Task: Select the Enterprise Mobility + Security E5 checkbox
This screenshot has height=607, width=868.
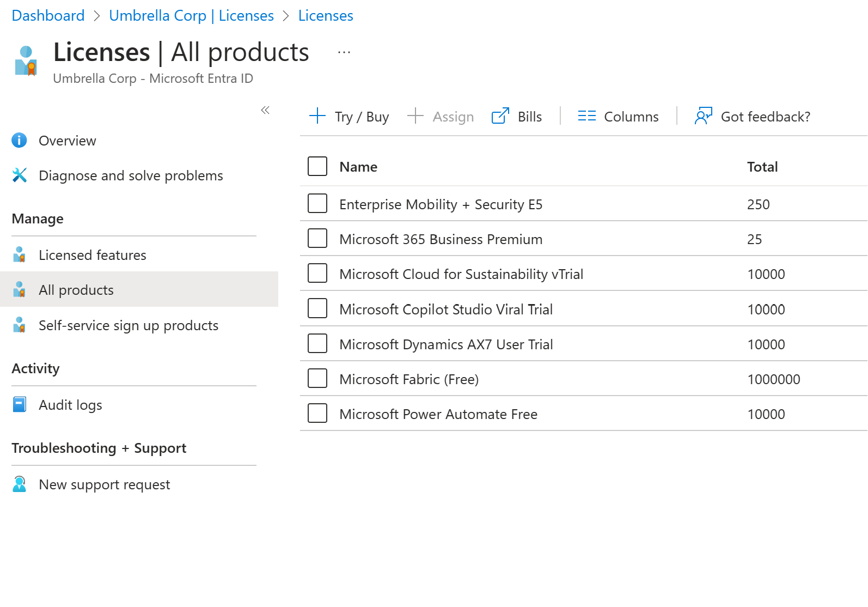Action: [317, 204]
